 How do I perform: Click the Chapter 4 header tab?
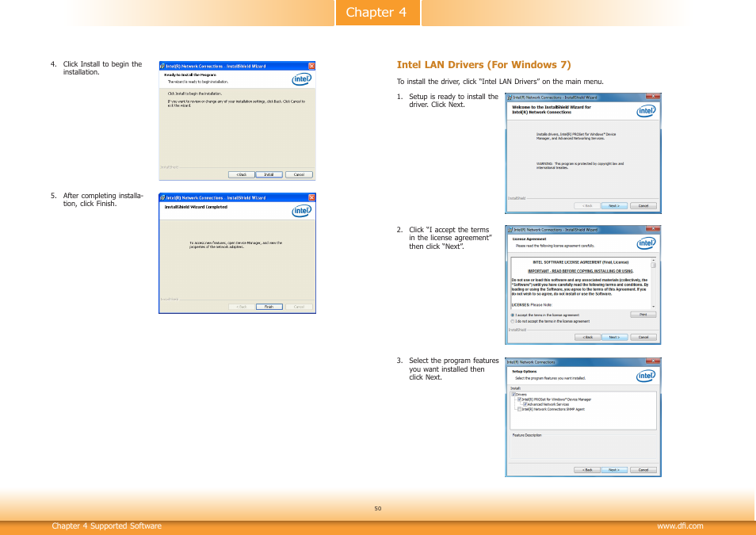point(377,13)
